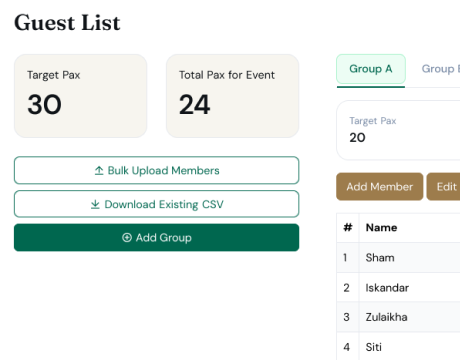Click the Add Member button

pos(380,187)
